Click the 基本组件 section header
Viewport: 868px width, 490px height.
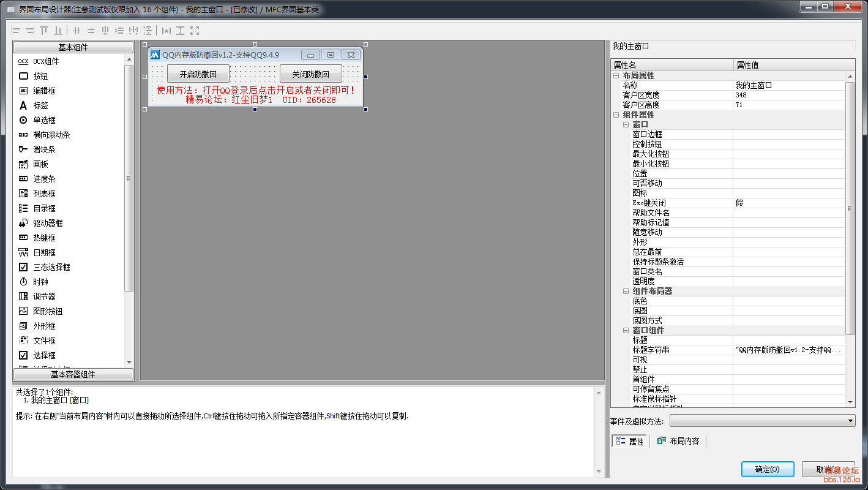click(73, 47)
